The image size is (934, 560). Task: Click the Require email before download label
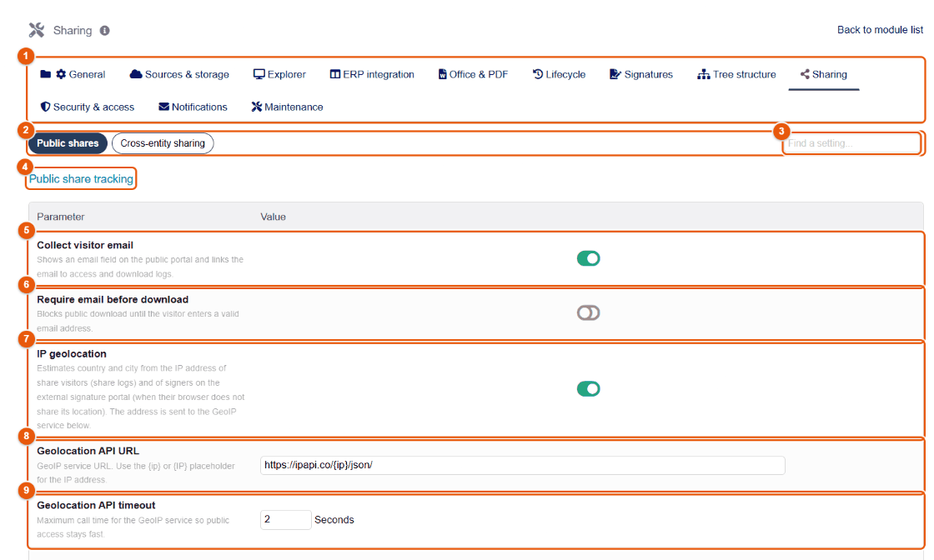(x=113, y=299)
